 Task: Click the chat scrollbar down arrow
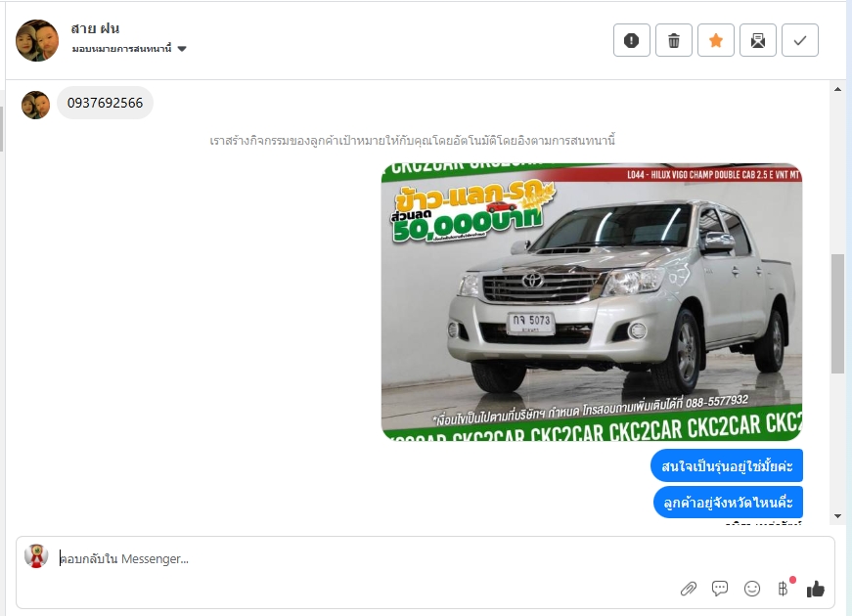point(837,516)
